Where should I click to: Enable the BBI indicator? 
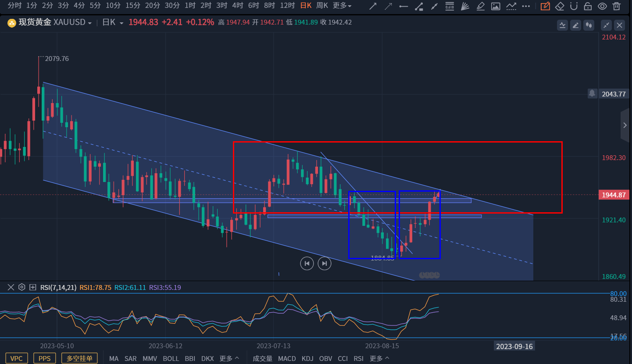tap(190, 358)
